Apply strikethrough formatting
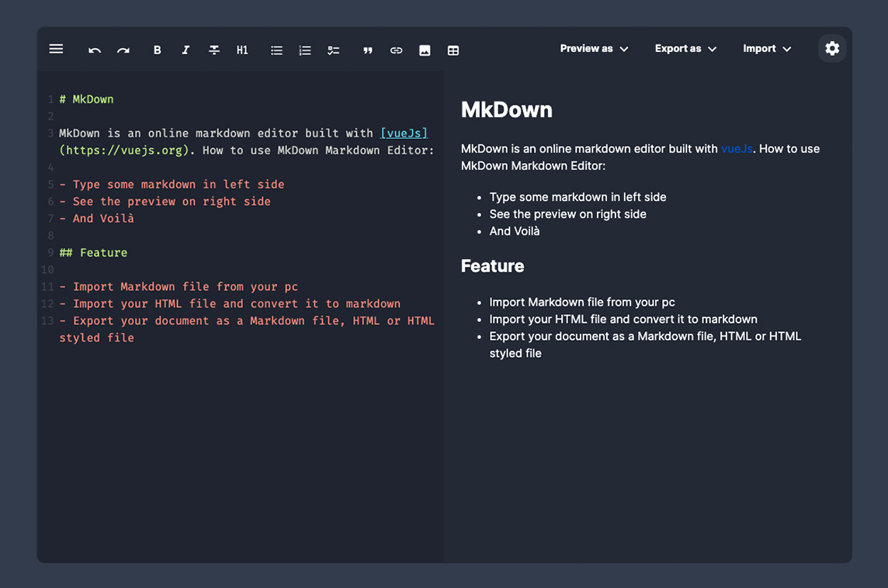 pos(214,50)
